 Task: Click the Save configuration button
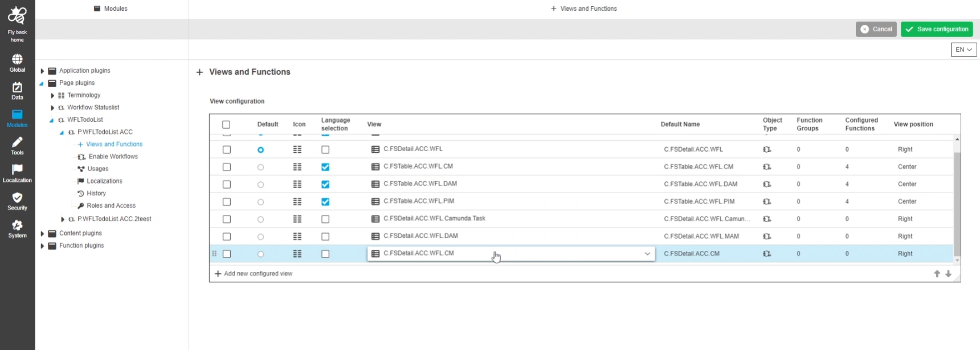tap(936, 29)
